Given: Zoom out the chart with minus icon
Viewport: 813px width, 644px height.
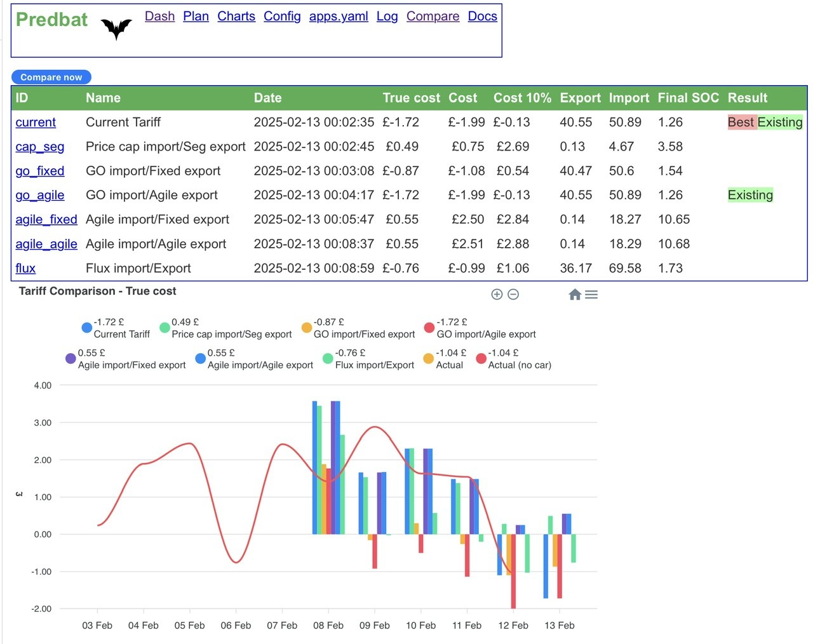Looking at the screenshot, I should pos(513,294).
